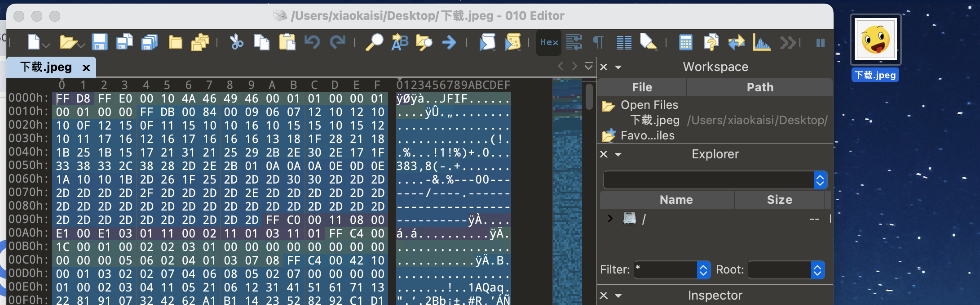Click the Paste clipboard icon
This screenshot has height=305, width=980.
point(287,42)
